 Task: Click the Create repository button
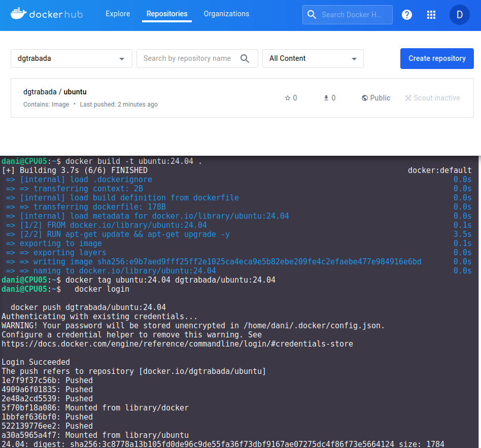coord(436,58)
